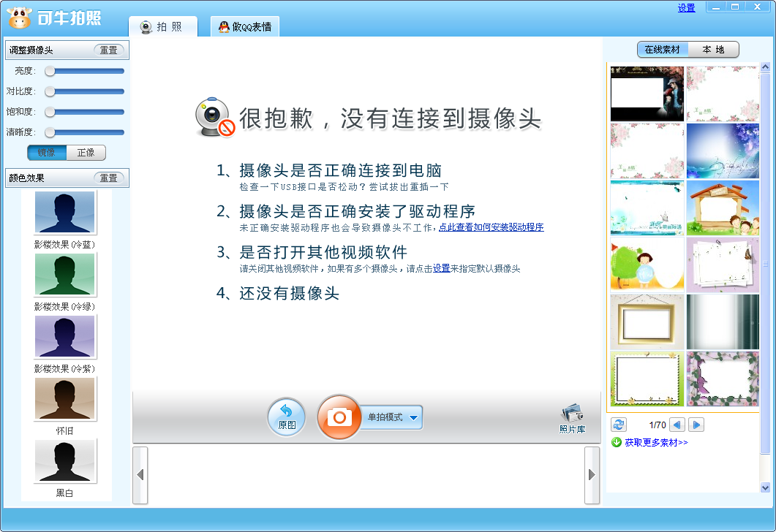Select the girl with green tree frame

(647, 265)
